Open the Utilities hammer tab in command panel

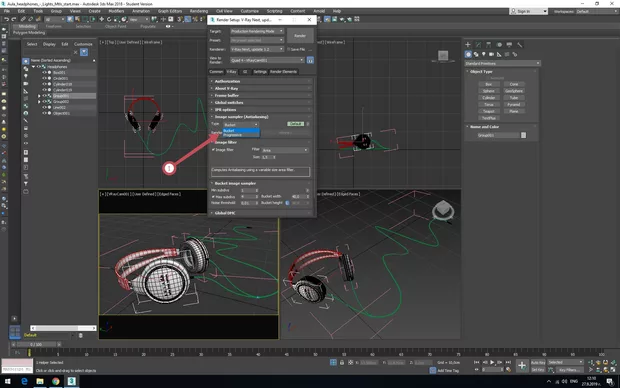(x=520, y=45)
